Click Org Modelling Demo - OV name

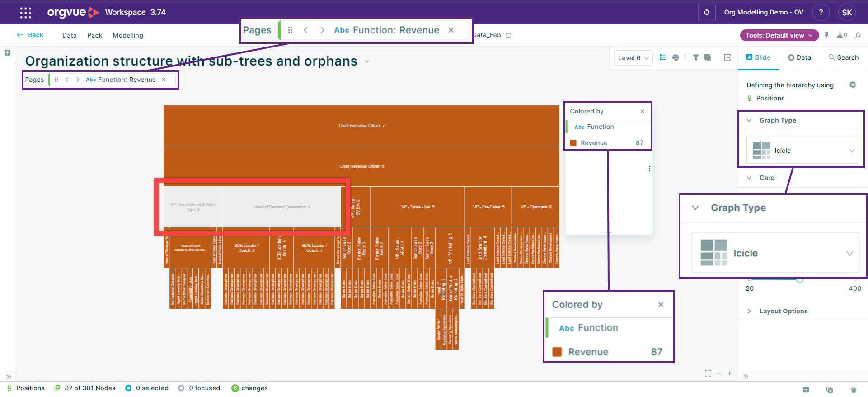pyautogui.click(x=764, y=12)
